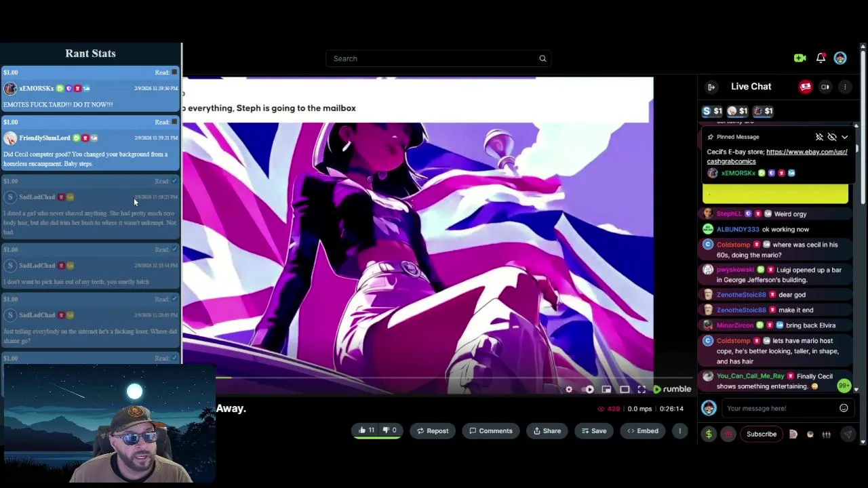868x488 pixels.
Task: Uncheck Read on 'fucking loser' rant
Action: (x=174, y=299)
